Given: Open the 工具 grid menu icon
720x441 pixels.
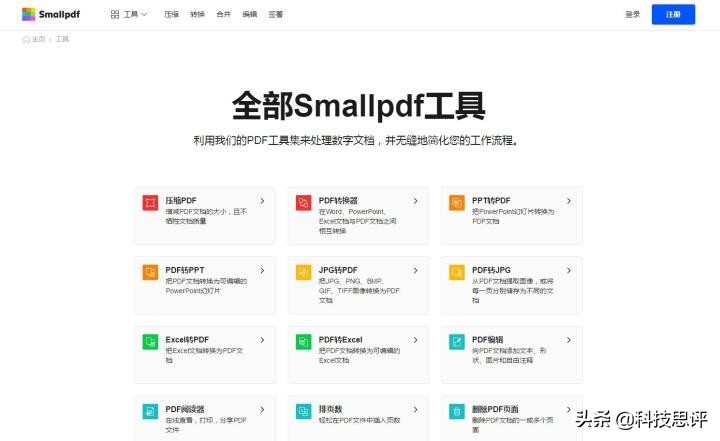Looking at the screenshot, I should [x=115, y=14].
